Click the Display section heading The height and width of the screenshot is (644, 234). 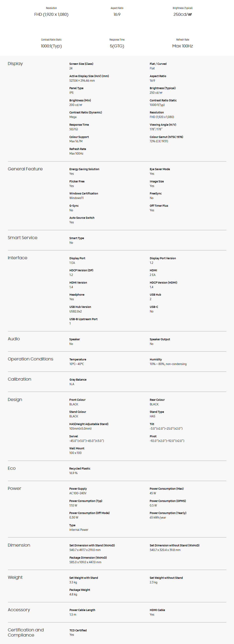tap(15, 63)
